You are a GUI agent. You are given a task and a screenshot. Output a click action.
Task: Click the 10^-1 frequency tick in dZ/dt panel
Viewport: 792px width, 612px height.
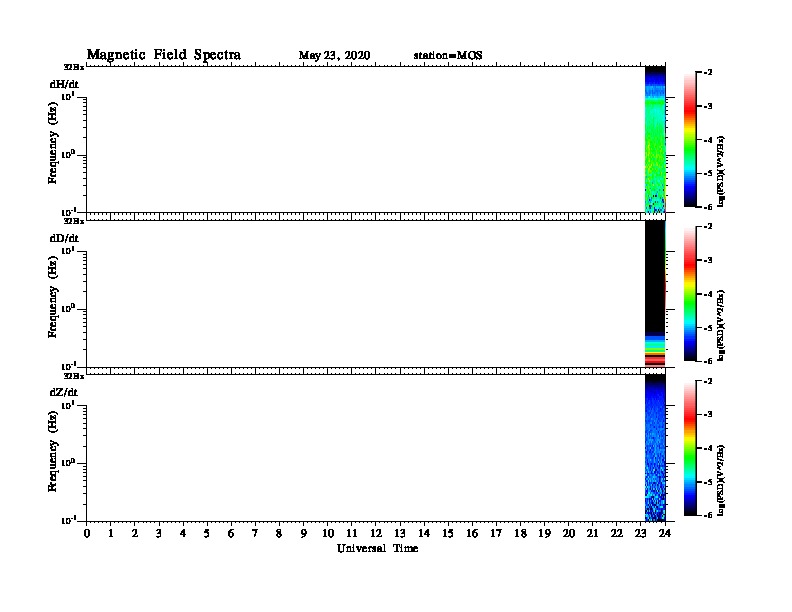click(68, 520)
